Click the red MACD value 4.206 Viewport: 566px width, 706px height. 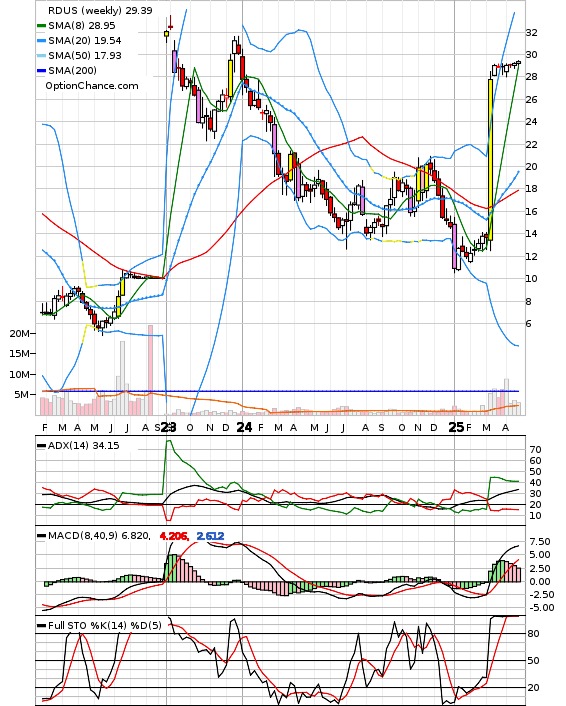(174, 536)
